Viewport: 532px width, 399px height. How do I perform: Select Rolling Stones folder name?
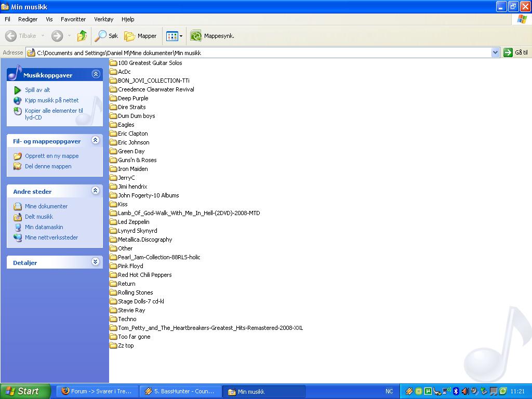tap(136, 292)
